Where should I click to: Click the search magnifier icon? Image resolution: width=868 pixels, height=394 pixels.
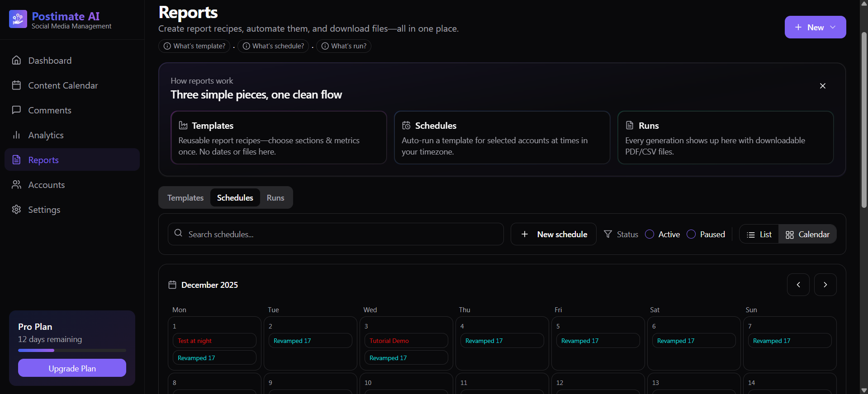[179, 233]
